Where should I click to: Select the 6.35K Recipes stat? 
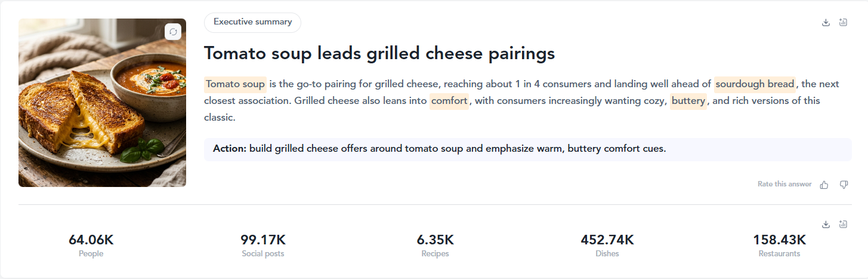coord(435,246)
